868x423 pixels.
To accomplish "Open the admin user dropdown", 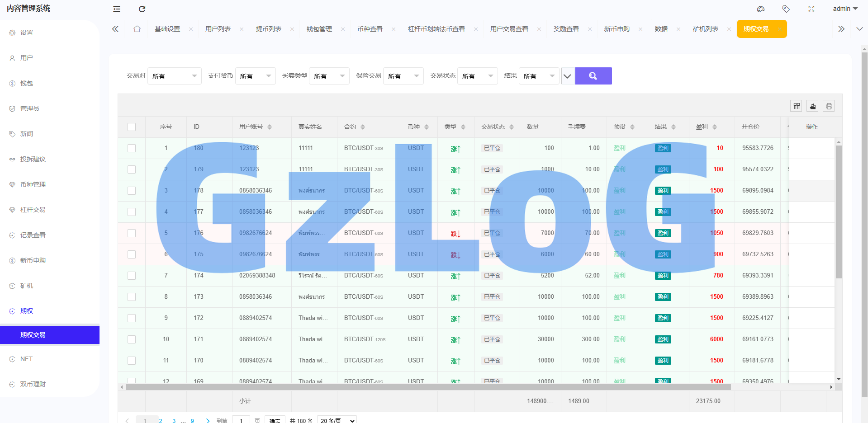I will click(x=845, y=9).
